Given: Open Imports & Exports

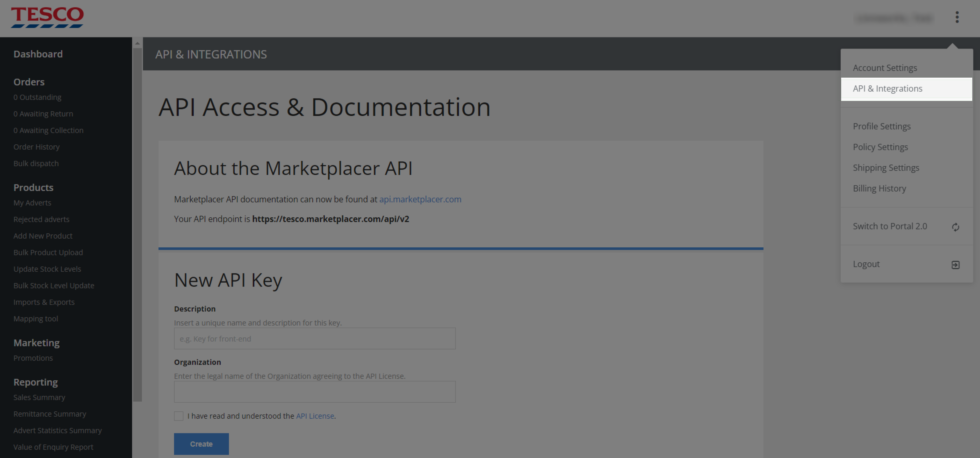Looking at the screenshot, I should (x=44, y=302).
